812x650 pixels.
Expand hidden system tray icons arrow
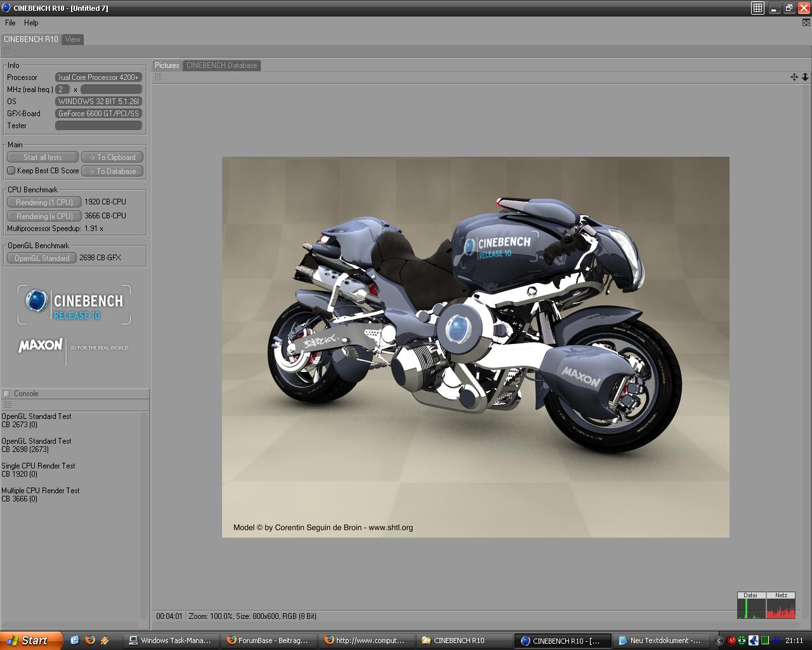pyautogui.click(x=719, y=640)
